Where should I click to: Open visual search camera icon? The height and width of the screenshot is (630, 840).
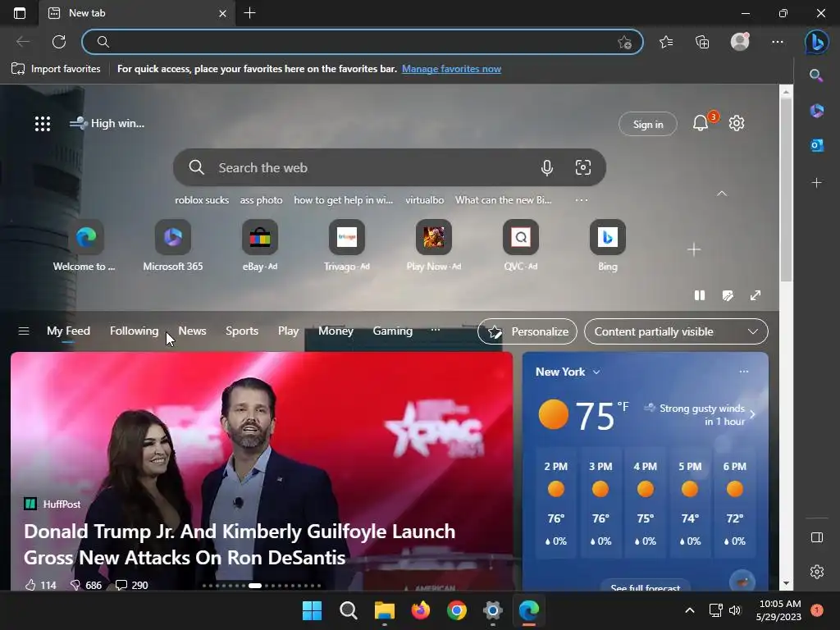pyautogui.click(x=583, y=167)
